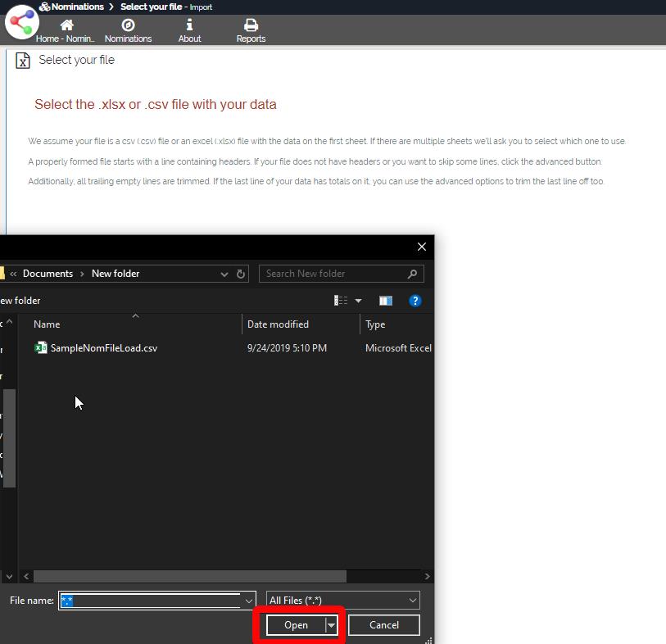666x644 pixels.
Task: Expand the File name history dropdown
Action: click(249, 601)
